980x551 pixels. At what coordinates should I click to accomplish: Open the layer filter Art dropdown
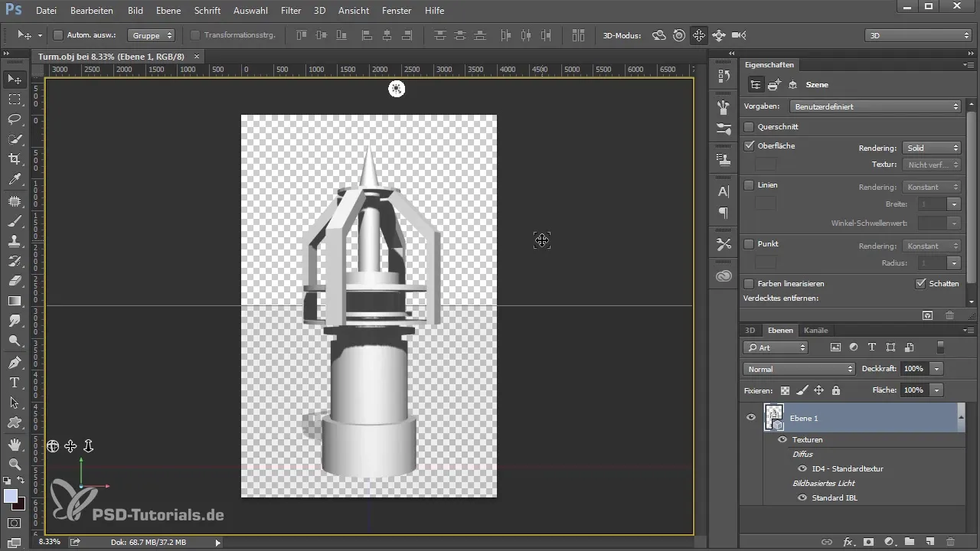point(776,347)
